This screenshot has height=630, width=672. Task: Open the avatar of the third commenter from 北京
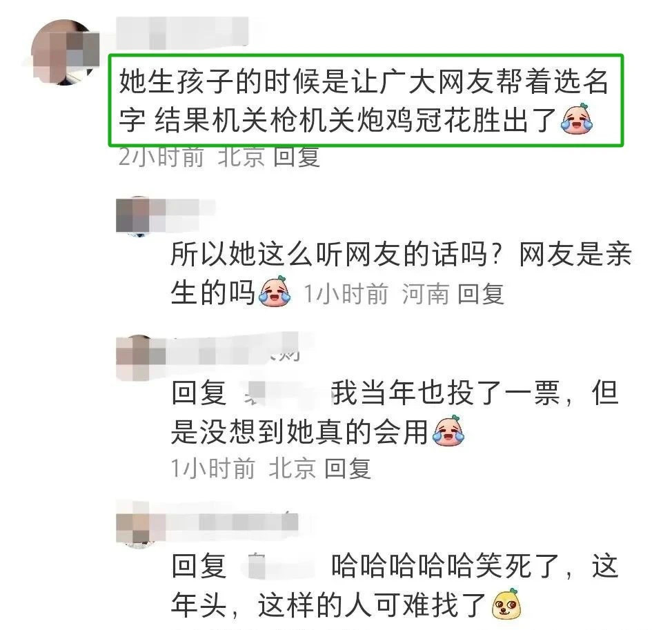pyautogui.click(x=135, y=358)
